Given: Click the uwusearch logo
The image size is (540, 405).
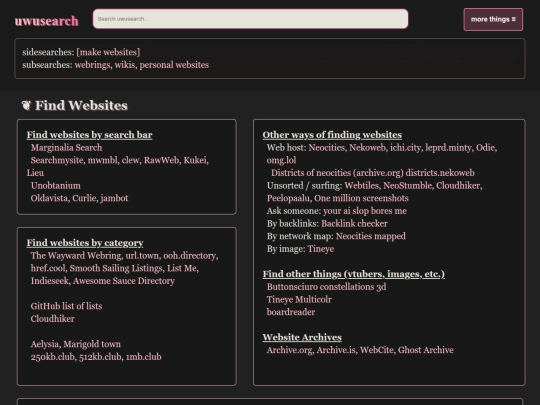Looking at the screenshot, I should [x=46, y=21].
